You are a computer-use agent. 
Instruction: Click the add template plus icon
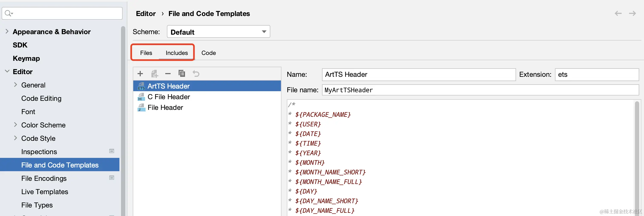click(x=140, y=74)
